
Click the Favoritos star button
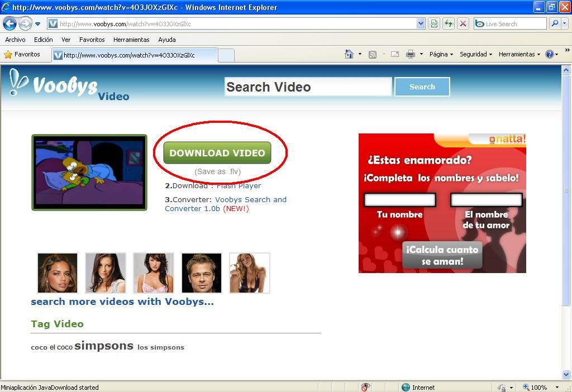point(22,54)
